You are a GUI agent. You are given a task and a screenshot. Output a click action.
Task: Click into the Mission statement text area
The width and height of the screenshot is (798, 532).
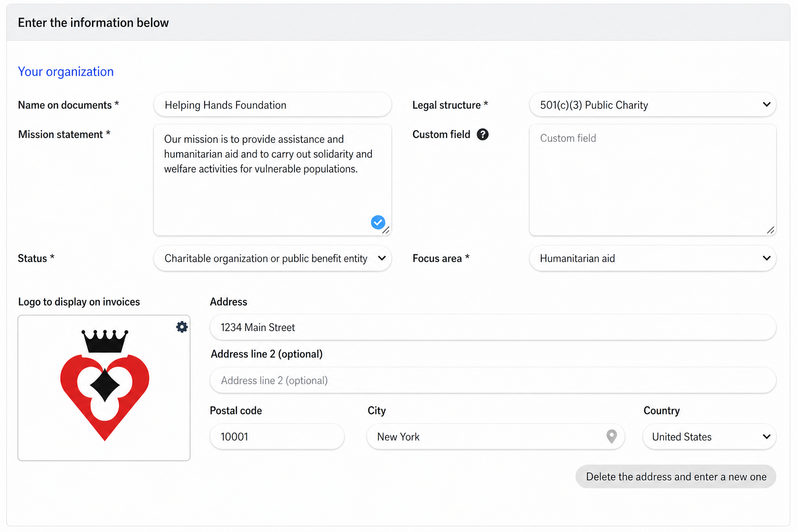[272, 180]
